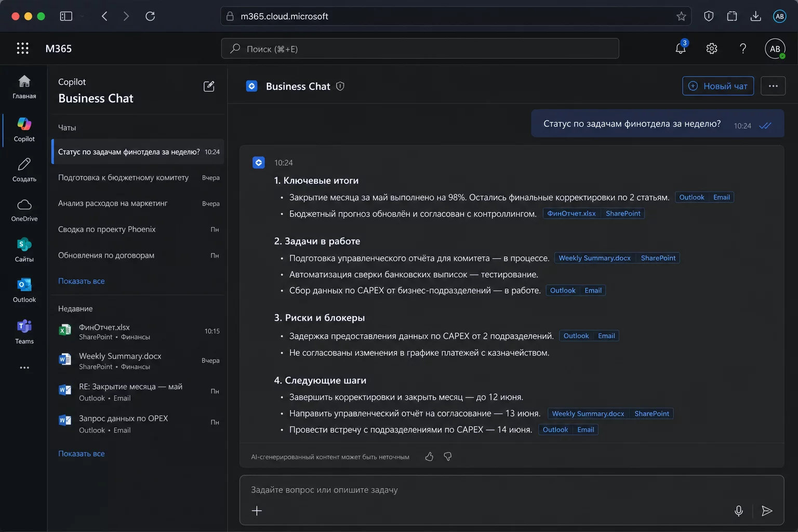This screenshot has width=798, height=532.
Task: Send message with arrow icon
Action: click(x=767, y=511)
